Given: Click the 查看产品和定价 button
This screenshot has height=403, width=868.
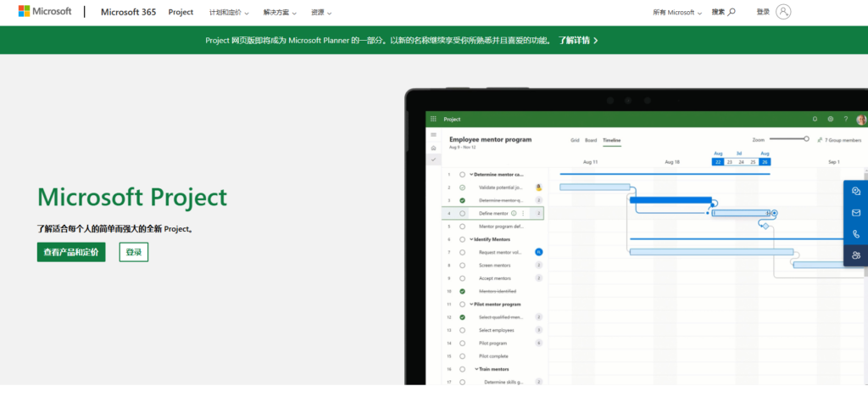Looking at the screenshot, I should pyautogui.click(x=71, y=252).
